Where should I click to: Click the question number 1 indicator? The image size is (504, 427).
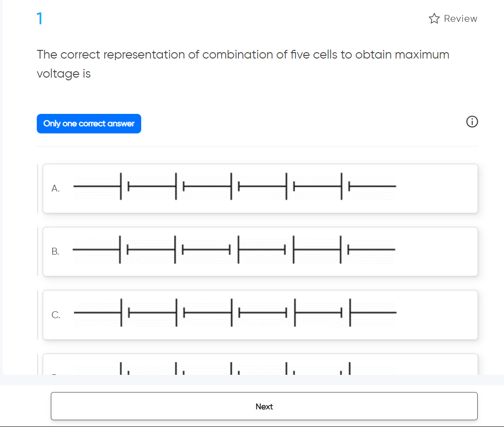coord(39,18)
